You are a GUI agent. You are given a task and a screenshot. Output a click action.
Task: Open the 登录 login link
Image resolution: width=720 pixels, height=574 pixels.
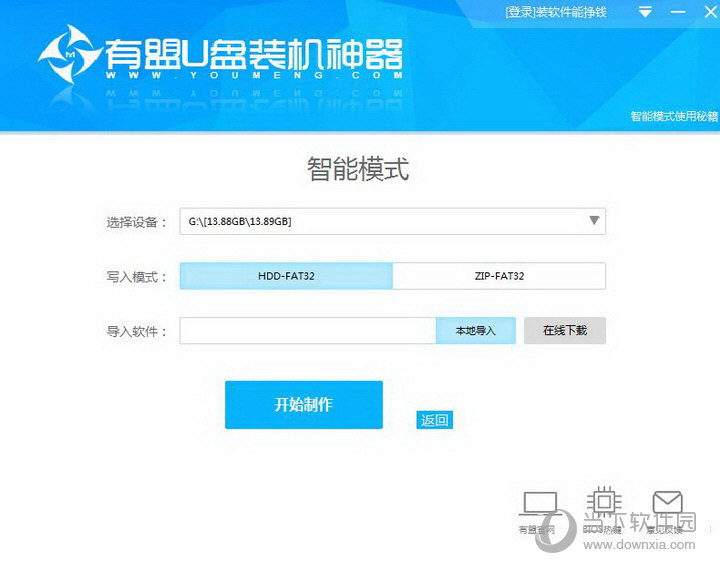[x=520, y=12]
